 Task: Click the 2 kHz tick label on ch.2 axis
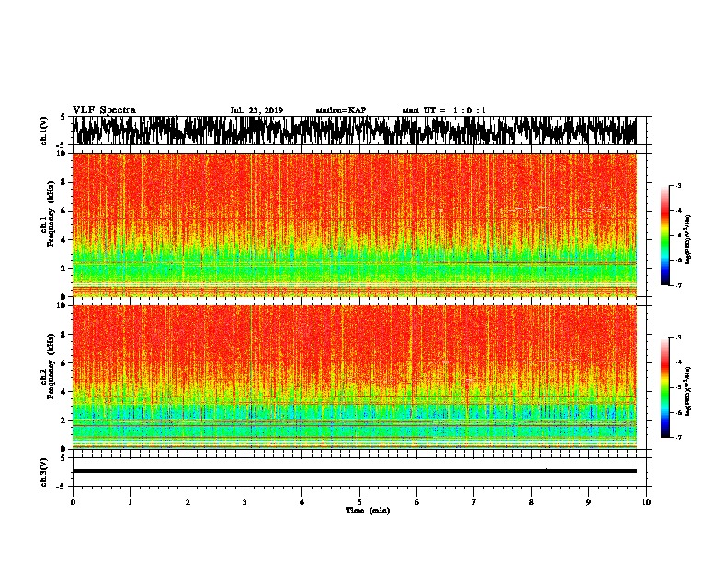[x=64, y=420]
